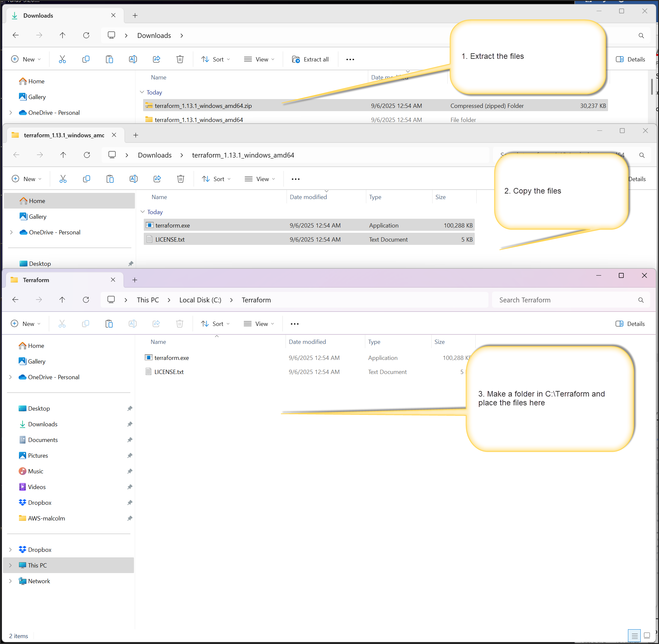Select the Paste icon in the toolbar
Screen dimensions: 659x644
tap(109, 324)
